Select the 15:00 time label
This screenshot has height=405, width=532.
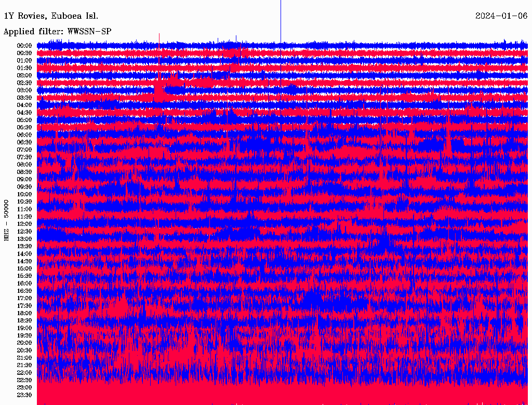[24, 268]
